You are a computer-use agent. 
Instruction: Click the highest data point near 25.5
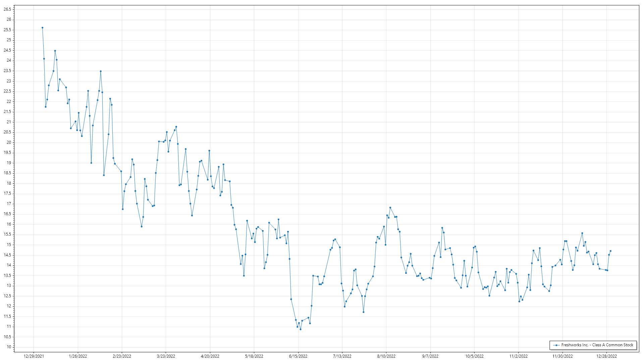[x=43, y=28]
